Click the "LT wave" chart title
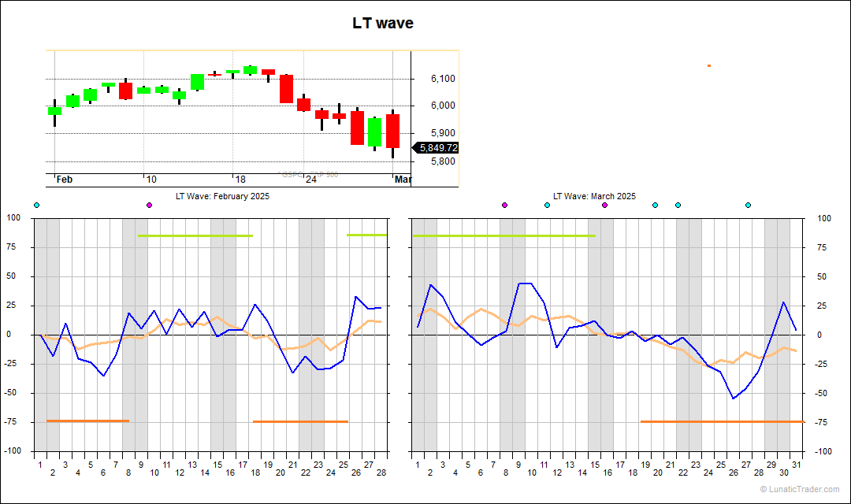The width and height of the screenshot is (851, 504). (383, 24)
